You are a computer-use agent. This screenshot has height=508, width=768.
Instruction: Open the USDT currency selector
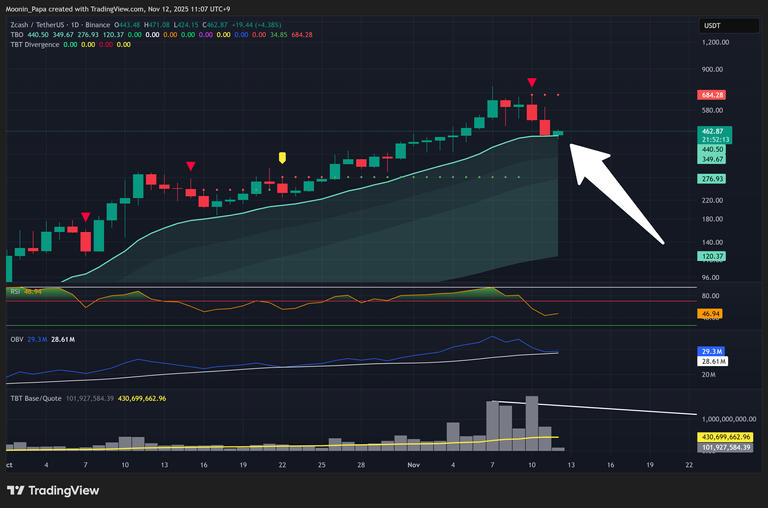tap(712, 26)
